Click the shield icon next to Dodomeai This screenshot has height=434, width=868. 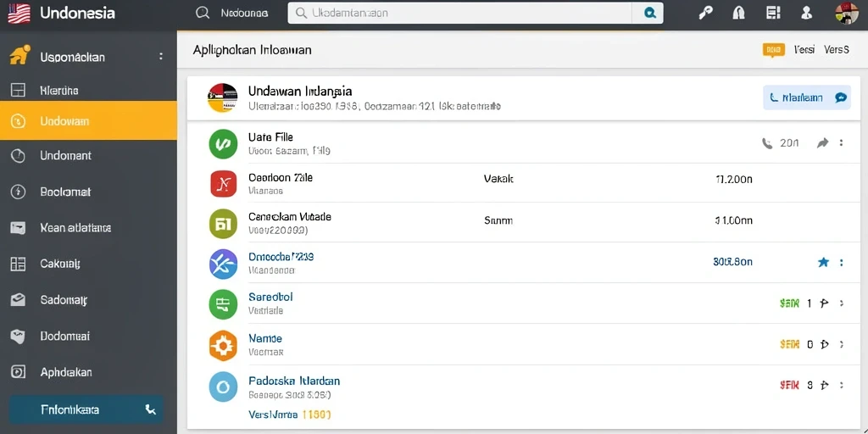[19, 336]
